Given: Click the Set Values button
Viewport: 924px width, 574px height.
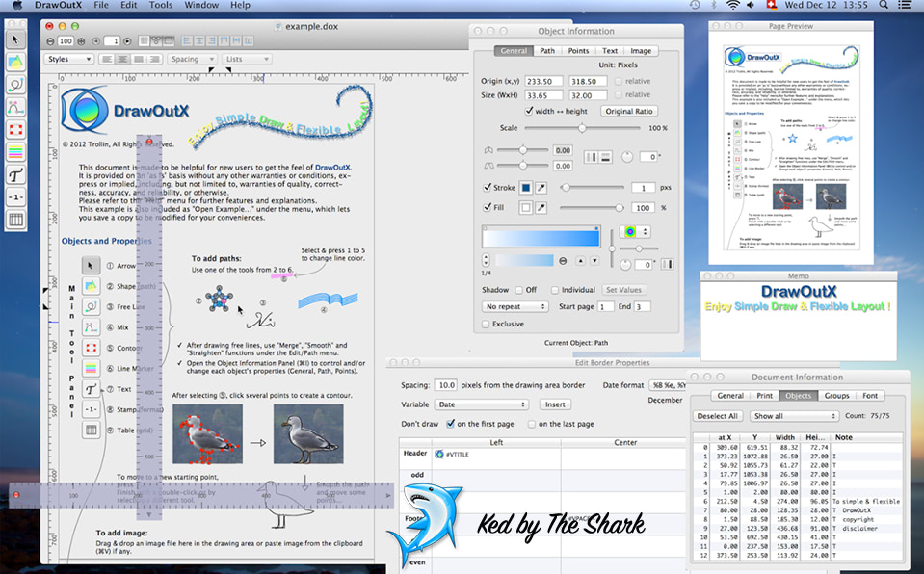Looking at the screenshot, I should point(623,290).
